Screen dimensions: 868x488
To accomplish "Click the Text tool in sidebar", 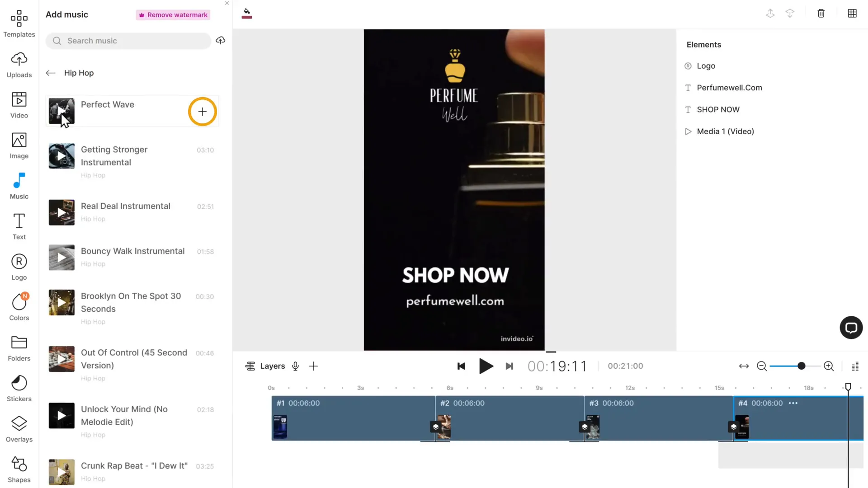I will [x=19, y=229].
